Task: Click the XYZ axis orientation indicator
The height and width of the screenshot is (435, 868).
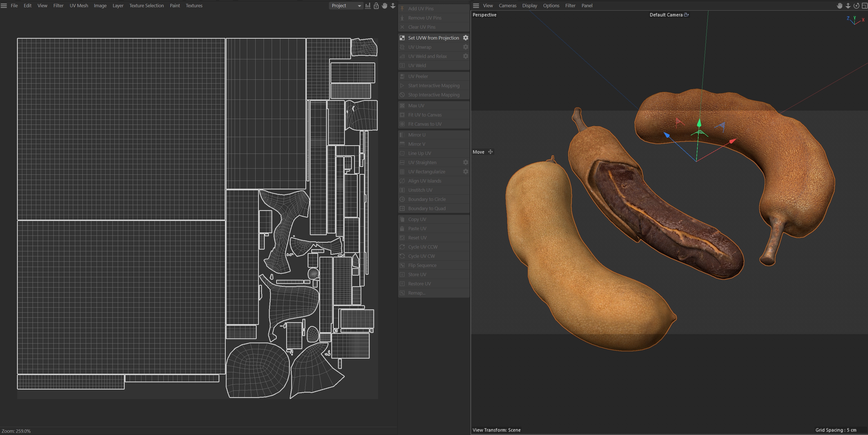Action: (x=855, y=20)
